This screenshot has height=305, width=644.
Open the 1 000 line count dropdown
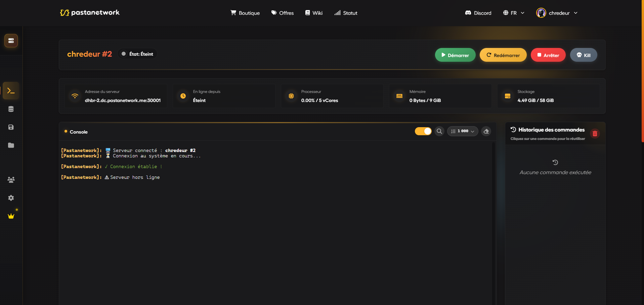463,131
